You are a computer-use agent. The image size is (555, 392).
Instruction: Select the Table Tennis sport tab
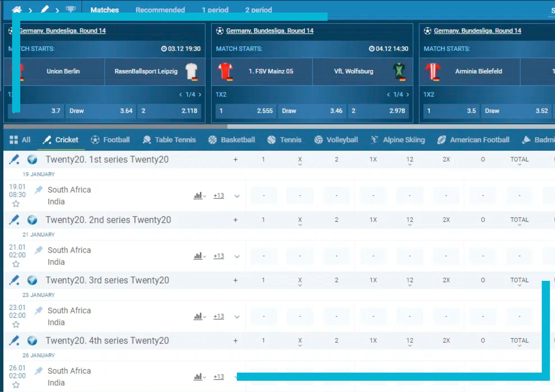(169, 140)
